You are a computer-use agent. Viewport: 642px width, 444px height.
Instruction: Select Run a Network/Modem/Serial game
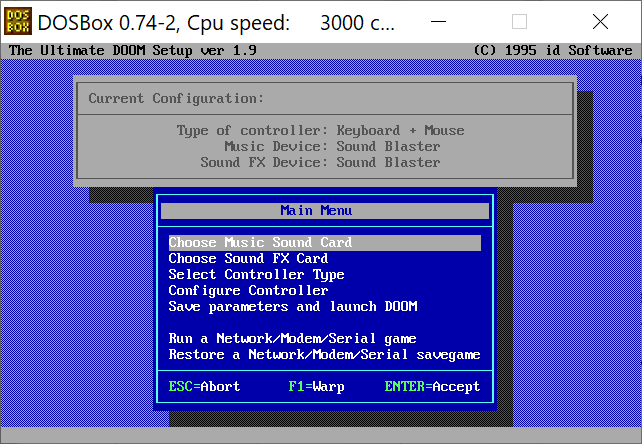(292, 338)
